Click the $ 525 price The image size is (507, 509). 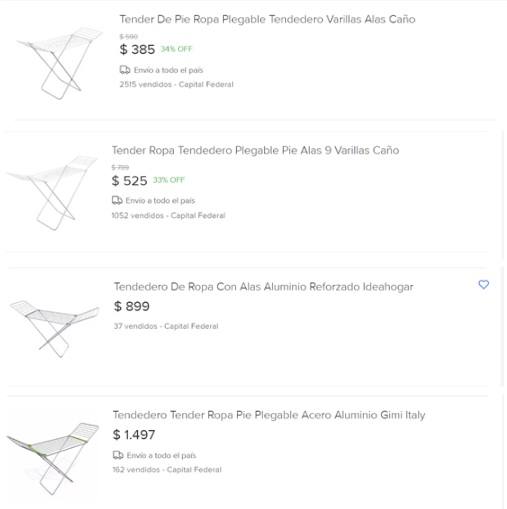tap(129, 181)
